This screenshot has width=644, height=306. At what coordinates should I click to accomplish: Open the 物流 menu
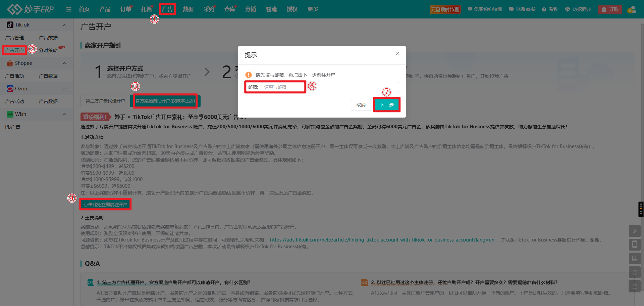pos(271,9)
